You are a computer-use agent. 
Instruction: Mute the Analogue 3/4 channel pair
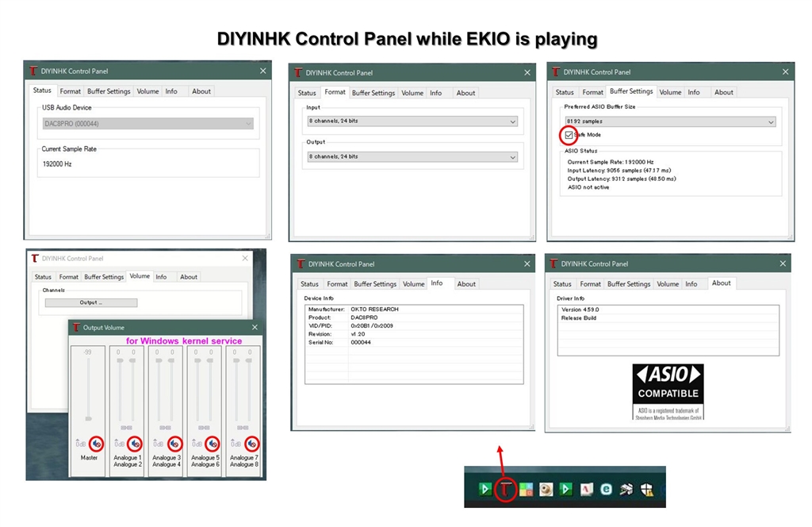pyautogui.click(x=174, y=444)
